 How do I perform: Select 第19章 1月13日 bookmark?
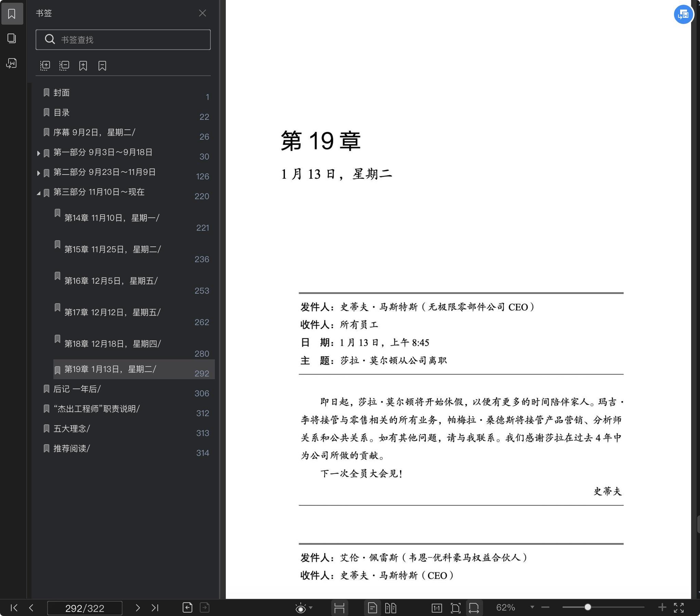134,369
